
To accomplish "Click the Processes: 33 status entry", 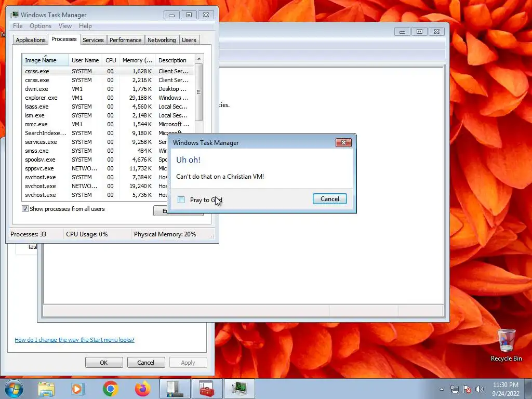I will 28,234.
